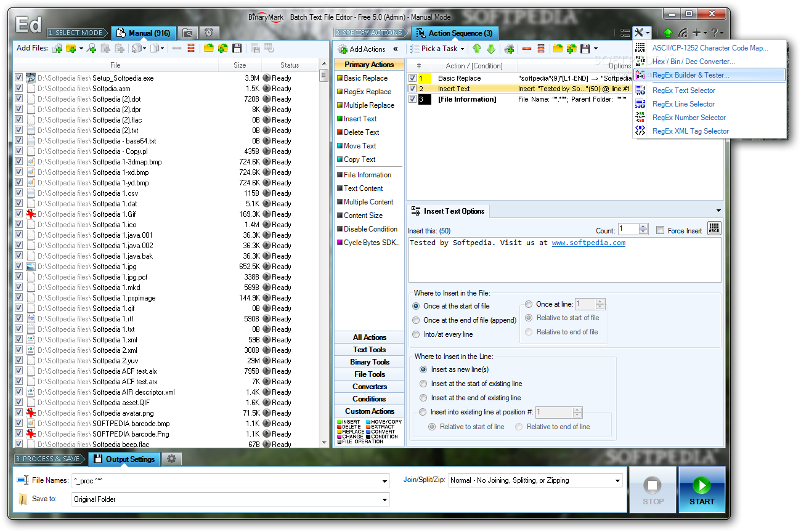Switch to the Output Settings tab

pos(125,459)
